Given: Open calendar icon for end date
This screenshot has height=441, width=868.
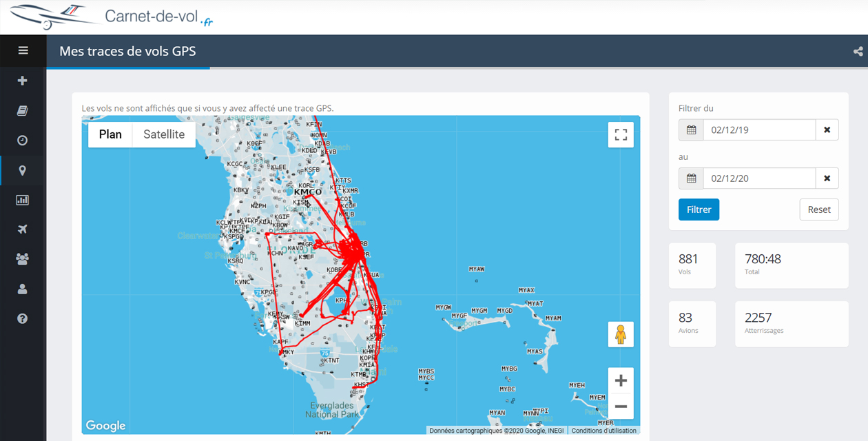Looking at the screenshot, I should click(691, 178).
